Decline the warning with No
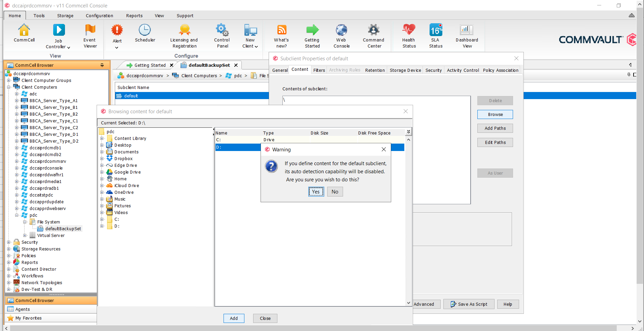The image size is (644, 331). (335, 192)
